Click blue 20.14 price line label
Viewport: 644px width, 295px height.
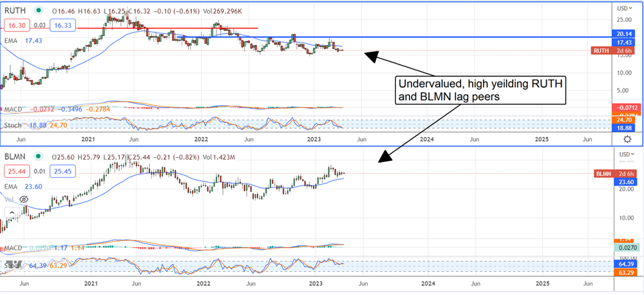[x=624, y=33]
